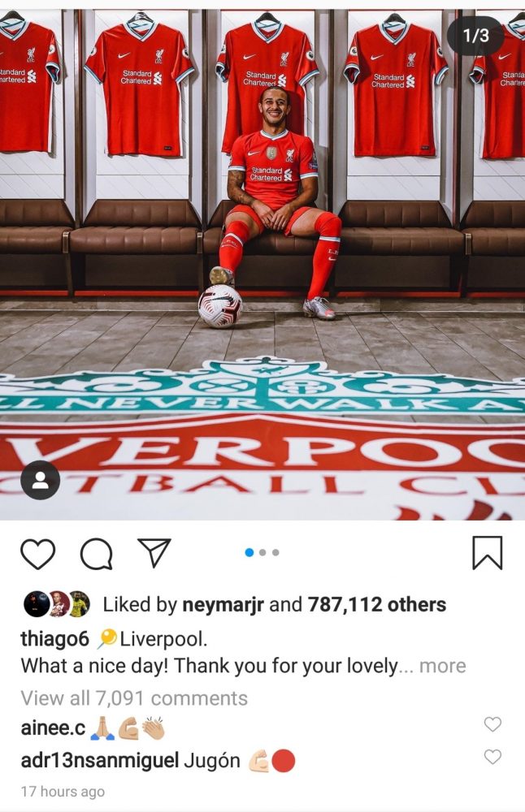The image size is (525, 812).
Task: Share the post with the paper plane icon
Action: (x=154, y=552)
